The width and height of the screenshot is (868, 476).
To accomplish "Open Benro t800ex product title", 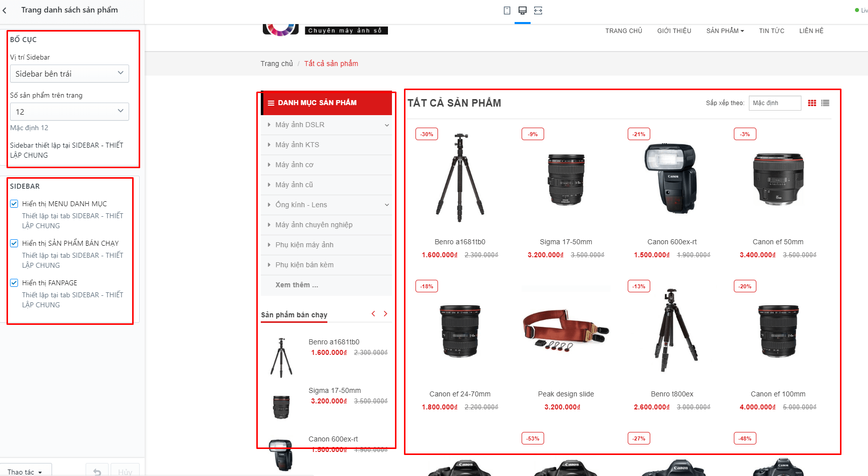I will click(672, 394).
